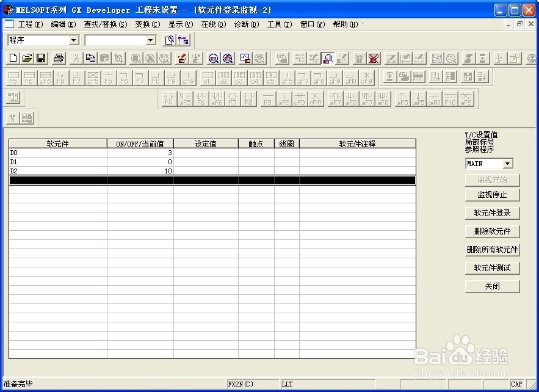This screenshot has height=392, width=539.
Task: Click the telephone-shaped remote operation icon
Action: coord(359,58)
